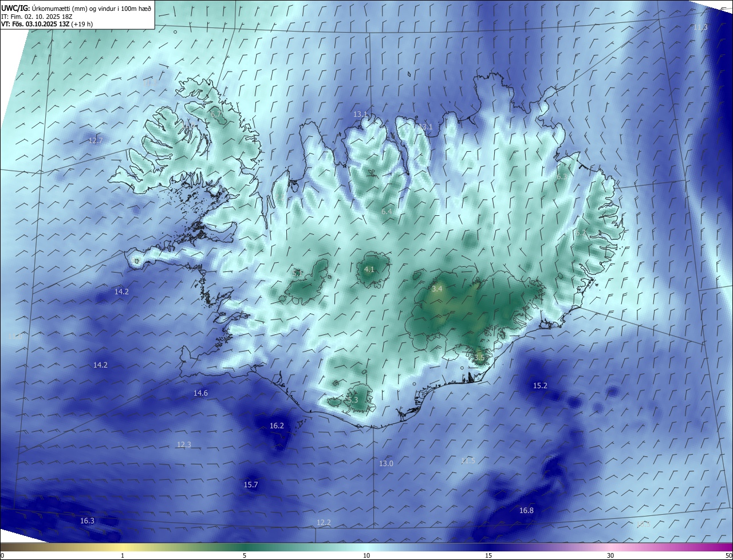Pick the 6.4 value on the map

(x=387, y=212)
